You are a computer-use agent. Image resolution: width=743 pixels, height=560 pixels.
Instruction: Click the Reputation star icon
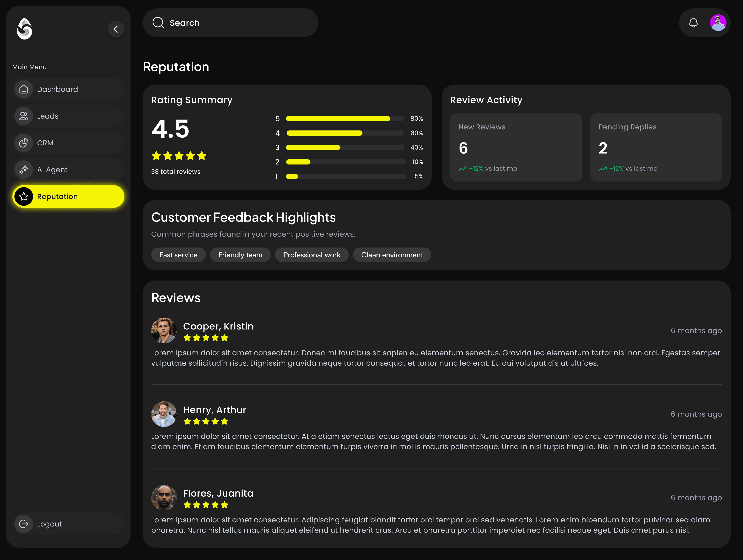(24, 196)
